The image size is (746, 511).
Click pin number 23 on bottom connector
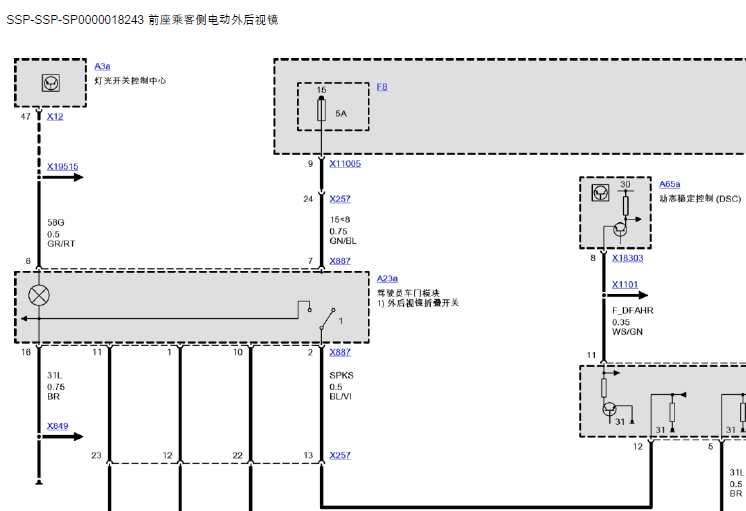[x=97, y=455]
